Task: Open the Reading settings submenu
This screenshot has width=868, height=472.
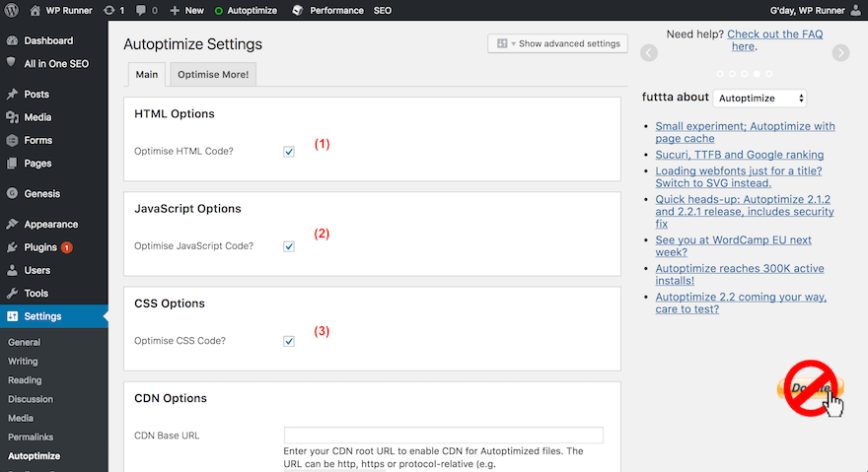Action: pos(25,380)
